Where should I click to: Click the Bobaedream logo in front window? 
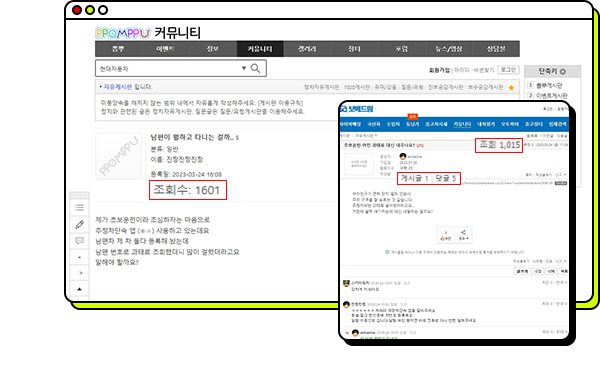[357, 109]
